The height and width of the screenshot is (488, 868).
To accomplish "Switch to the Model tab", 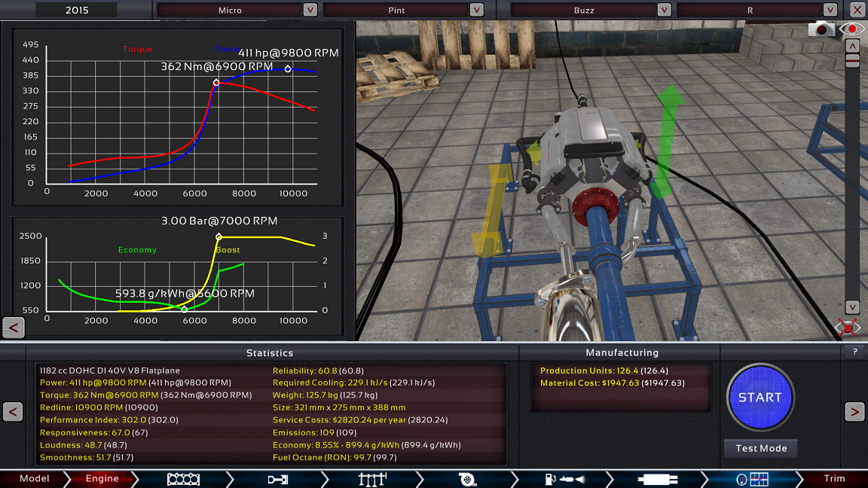I will [x=35, y=479].
